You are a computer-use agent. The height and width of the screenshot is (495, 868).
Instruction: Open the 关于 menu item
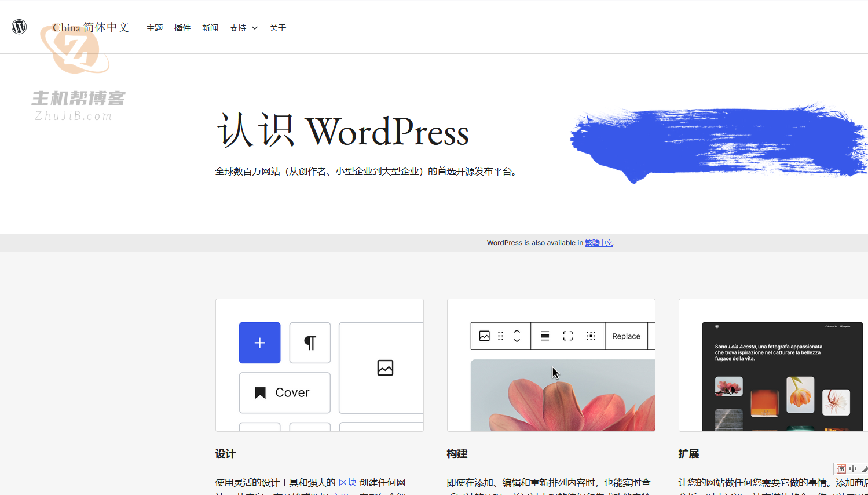pyautogui.click(x=278, y=28)
